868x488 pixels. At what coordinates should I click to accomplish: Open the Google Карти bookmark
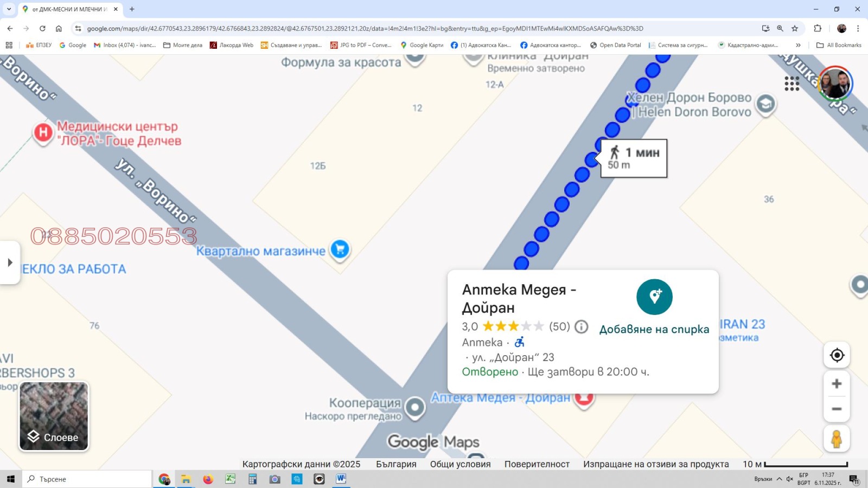coord(422,45)
